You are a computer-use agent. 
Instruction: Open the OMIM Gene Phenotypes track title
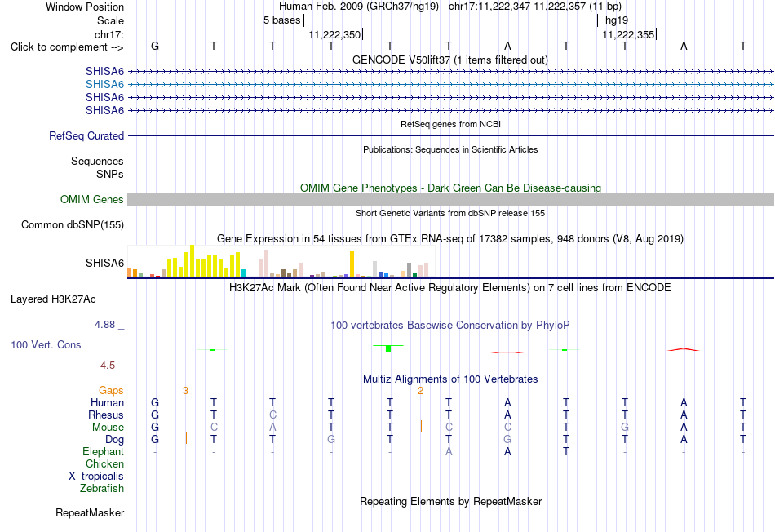click(450, 188)
